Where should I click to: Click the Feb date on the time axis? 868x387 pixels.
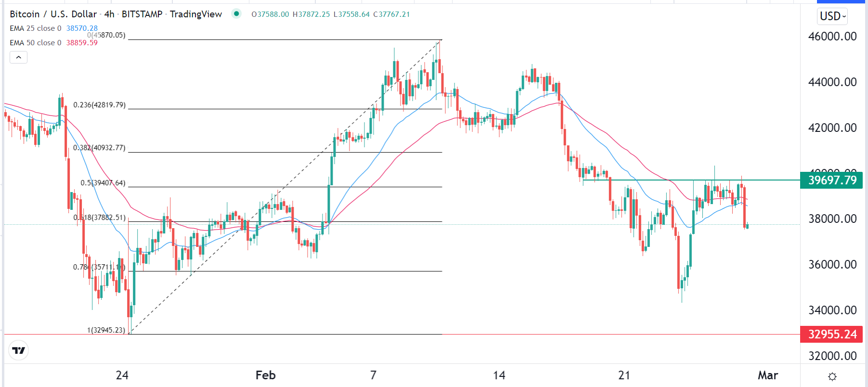point(265,375)
